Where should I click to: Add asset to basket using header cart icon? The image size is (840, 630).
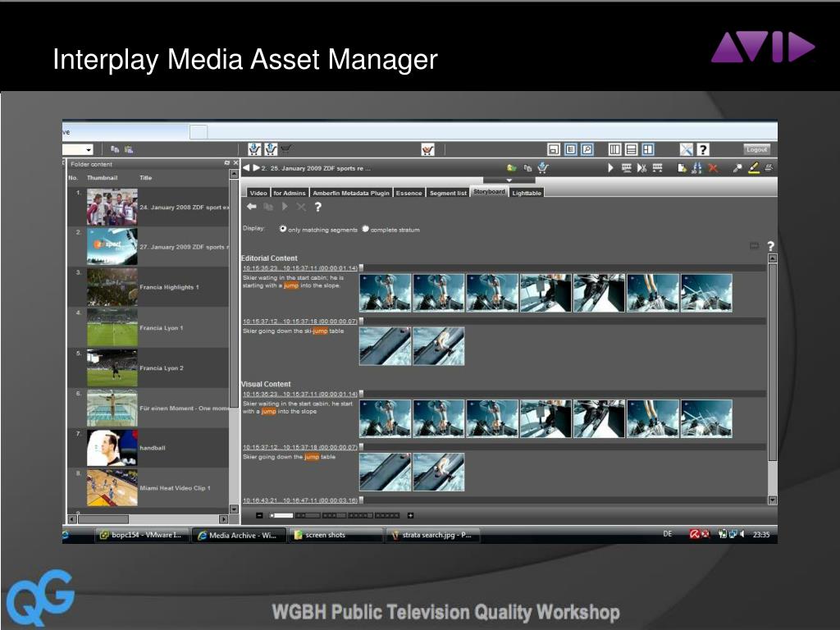(543, 167)
